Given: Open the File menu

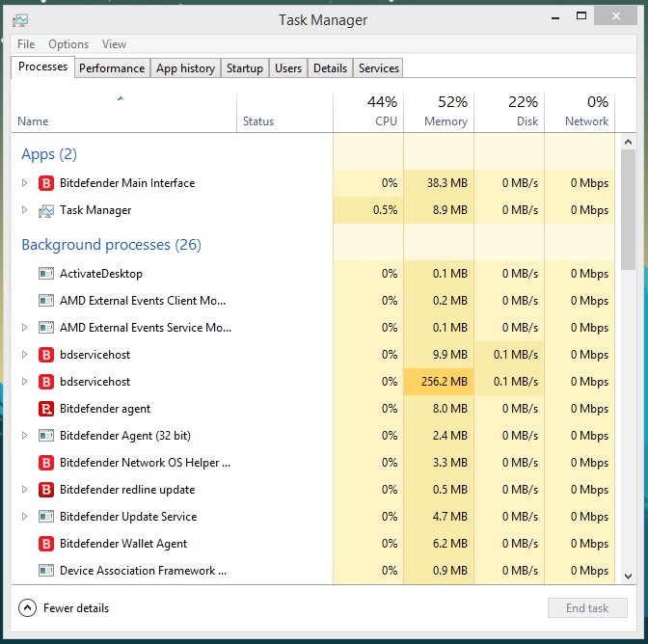Looking at the screenshot, I should [x=26, y=44].
